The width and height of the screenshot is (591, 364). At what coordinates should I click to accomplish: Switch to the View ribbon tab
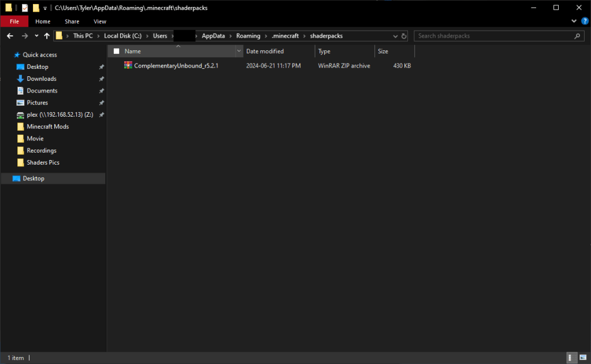100,21
